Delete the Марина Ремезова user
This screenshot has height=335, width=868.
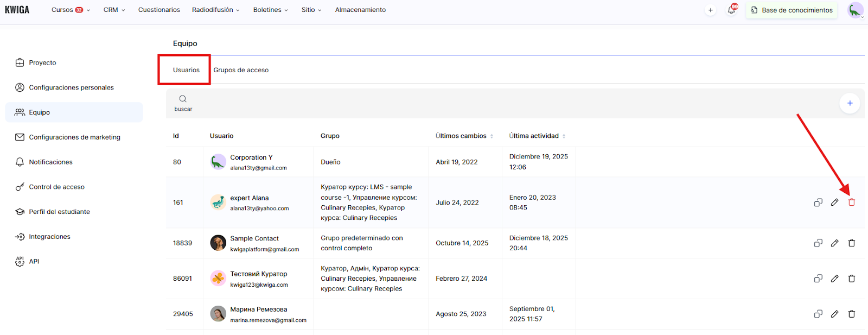click(x=851, y=314)
